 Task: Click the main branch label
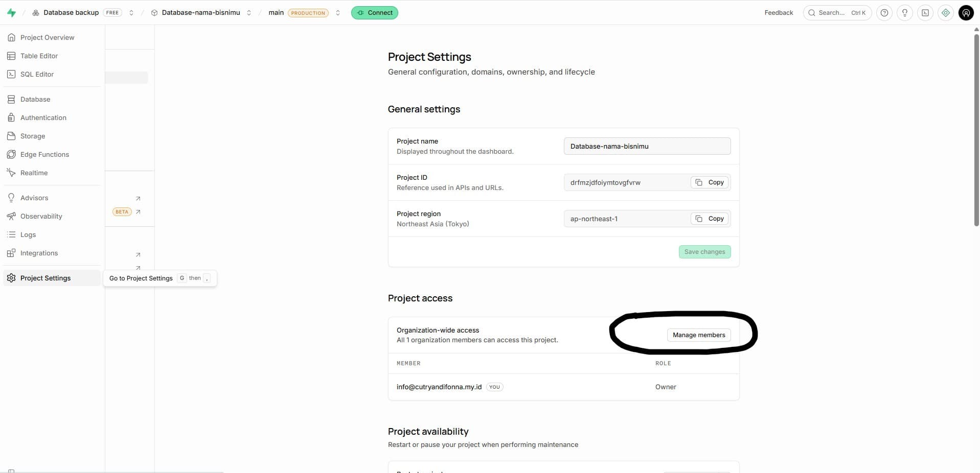276,13
